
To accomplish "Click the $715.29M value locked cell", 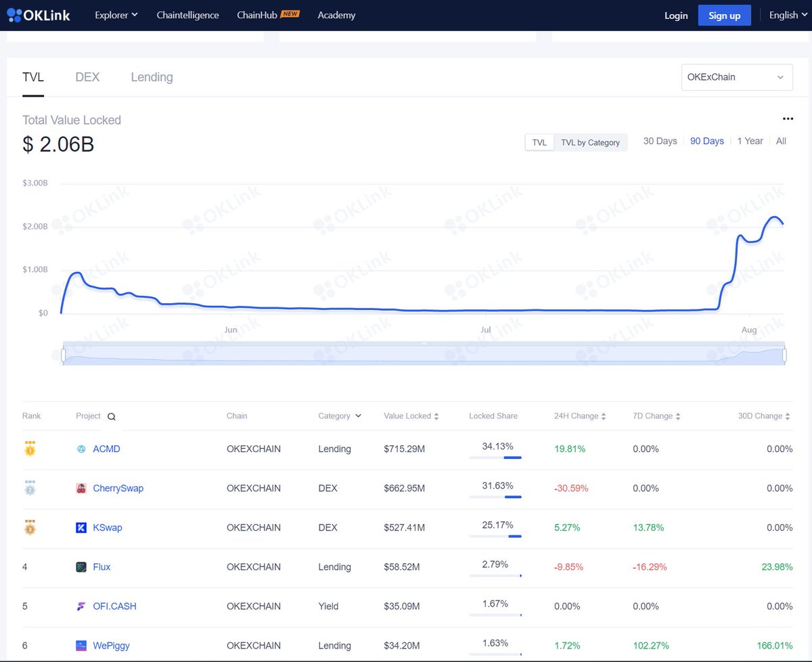I will (404, 449).
